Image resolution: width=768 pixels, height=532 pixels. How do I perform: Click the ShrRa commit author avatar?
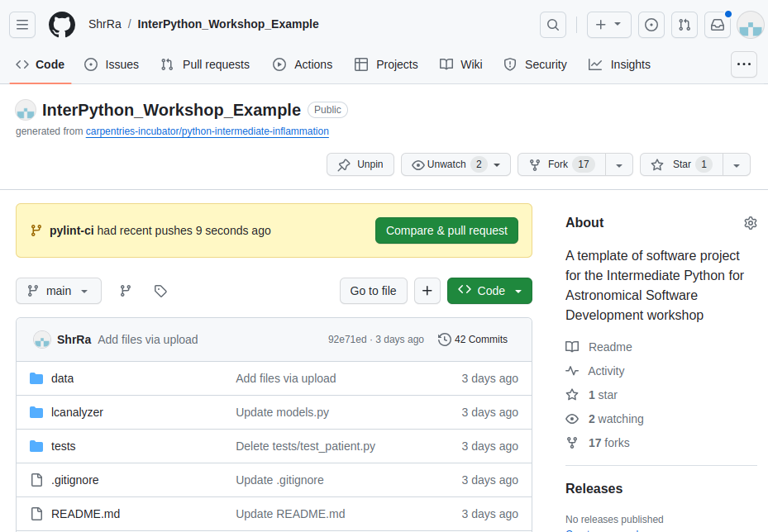coord(42,340)
